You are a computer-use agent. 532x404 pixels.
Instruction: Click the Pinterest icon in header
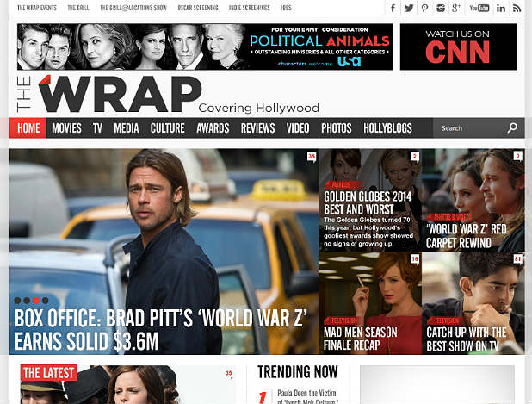coord(424,8)
